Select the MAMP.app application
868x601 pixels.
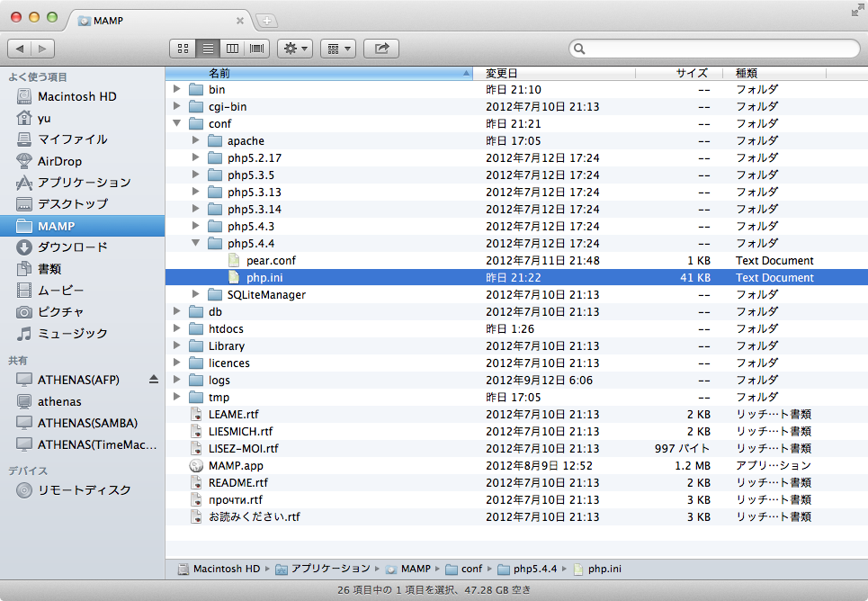click(x=516, y=465)
